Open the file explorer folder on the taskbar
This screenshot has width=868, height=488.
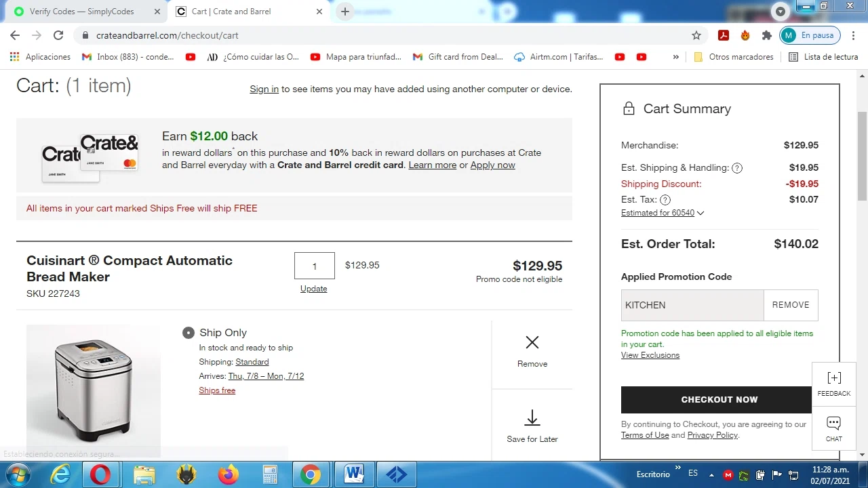coord(144,474)
